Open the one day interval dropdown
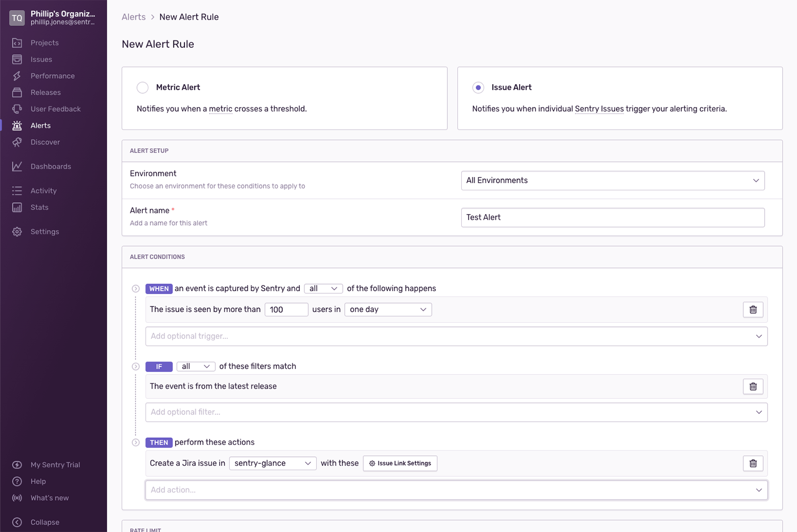 (x=388, y=309)
